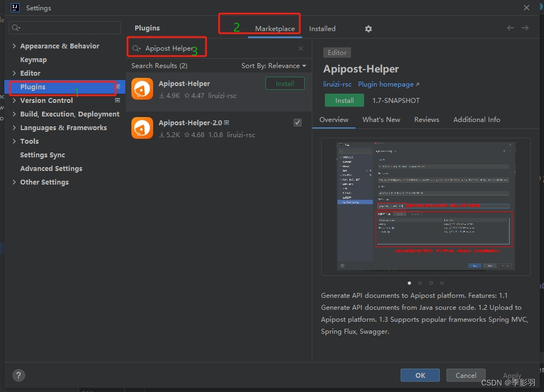This screenshot has width=544, height=392.
Task: Click the back navigation arrow
Action: tap(510, 28)
